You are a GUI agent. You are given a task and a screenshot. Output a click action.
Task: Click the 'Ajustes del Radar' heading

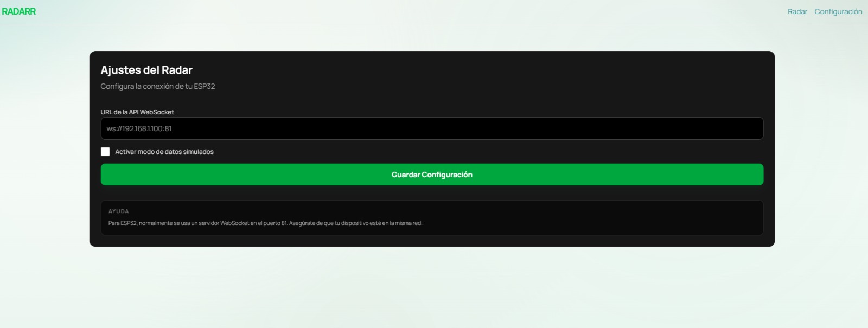click(x=146, y=70)
